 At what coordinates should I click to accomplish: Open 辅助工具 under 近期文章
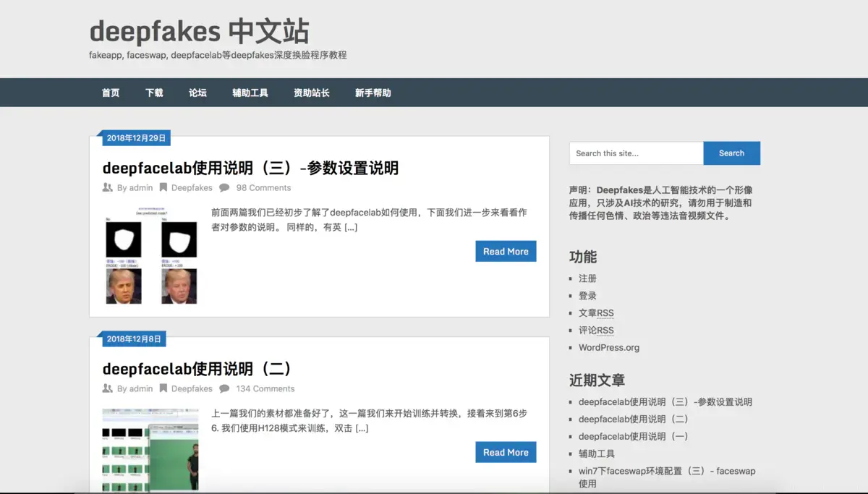[x=597, y=454]
